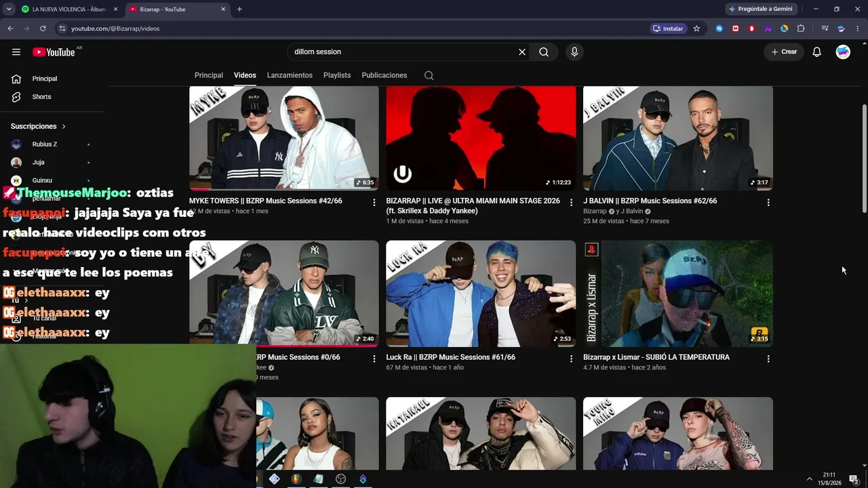
Task: Bookmark this page with the star
Action: click(x=696, y=28)
